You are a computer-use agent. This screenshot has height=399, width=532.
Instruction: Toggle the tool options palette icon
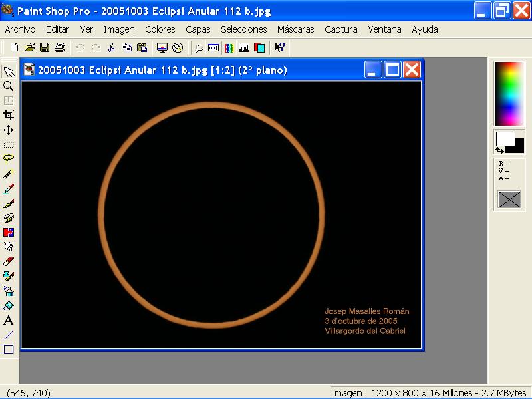(213, 47)
